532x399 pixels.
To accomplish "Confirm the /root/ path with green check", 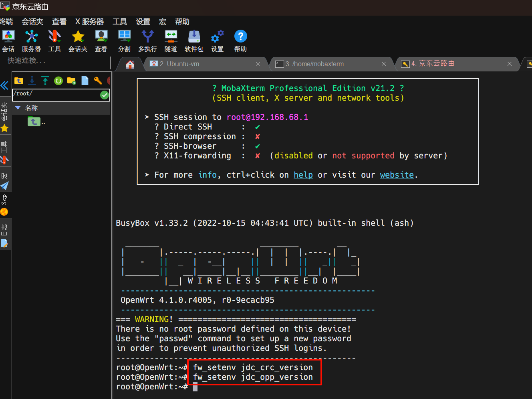I will [x=105, y=95].
